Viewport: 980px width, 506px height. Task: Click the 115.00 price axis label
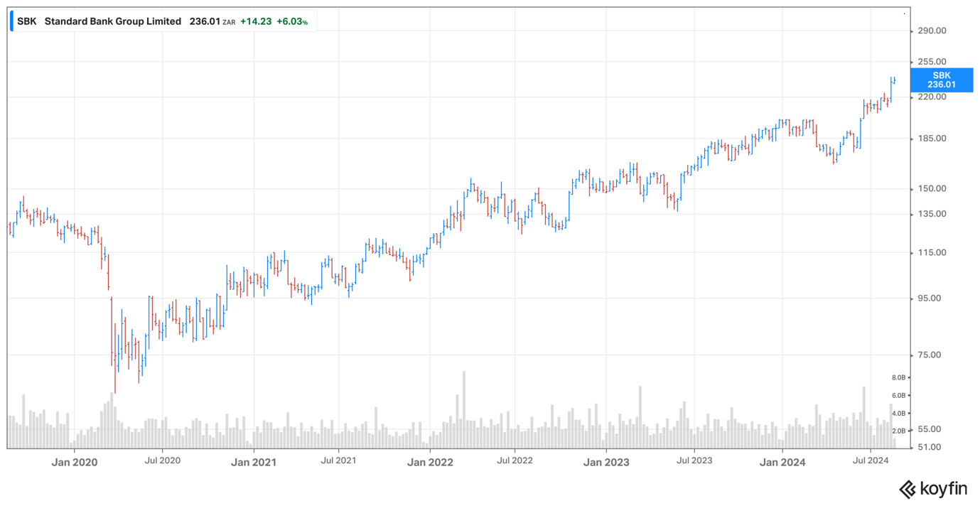click(x=932, y=252)
